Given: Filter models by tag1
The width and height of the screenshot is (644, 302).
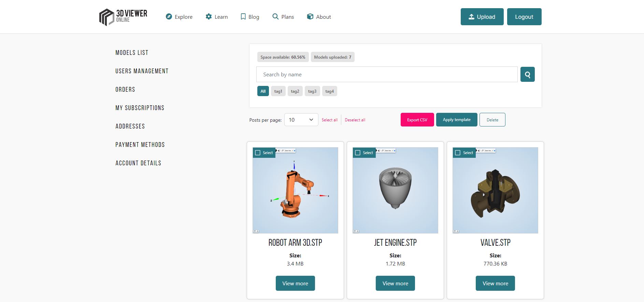Looking at the screenshot, I should [278, 91].
